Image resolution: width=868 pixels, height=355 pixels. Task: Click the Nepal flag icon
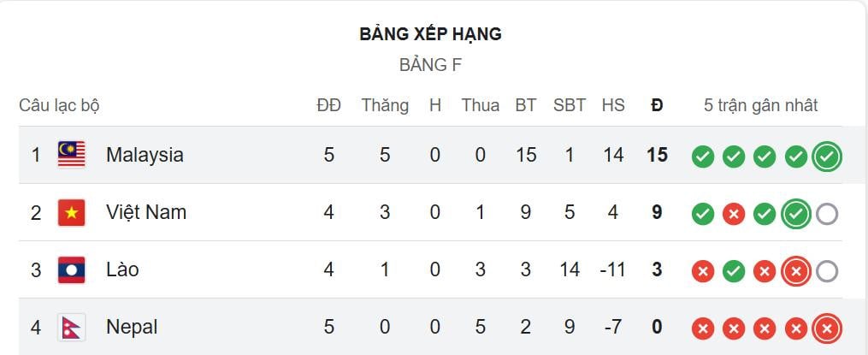coord(71,327)
